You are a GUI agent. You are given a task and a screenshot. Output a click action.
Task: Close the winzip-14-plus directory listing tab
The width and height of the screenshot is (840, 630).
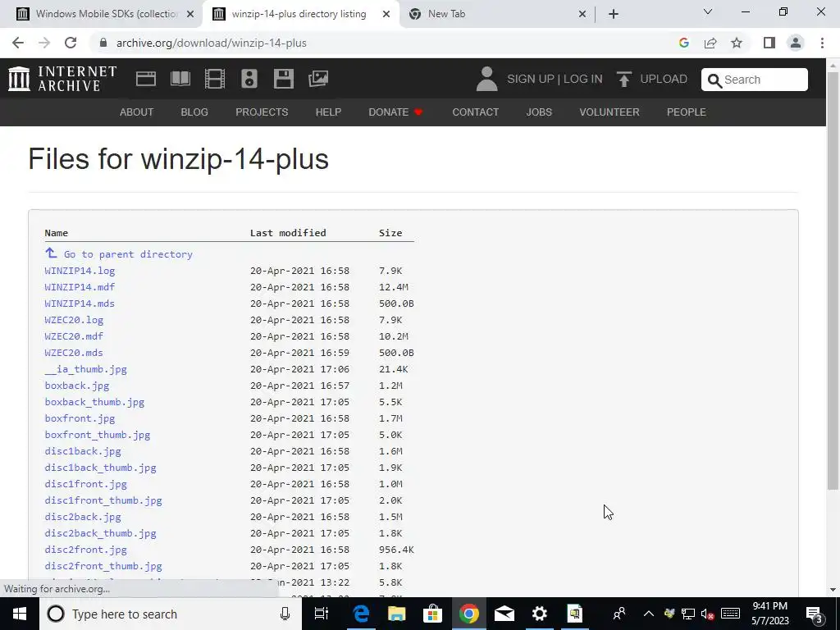[x=386, y=14]
